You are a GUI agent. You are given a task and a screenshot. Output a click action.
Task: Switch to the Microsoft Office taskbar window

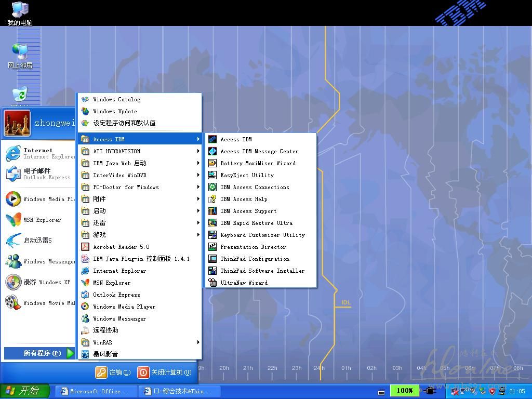coord(96,391)
